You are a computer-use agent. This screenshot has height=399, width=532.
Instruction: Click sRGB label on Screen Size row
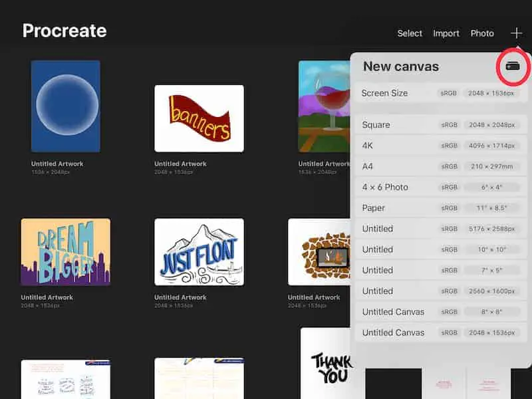click(448, 93)
